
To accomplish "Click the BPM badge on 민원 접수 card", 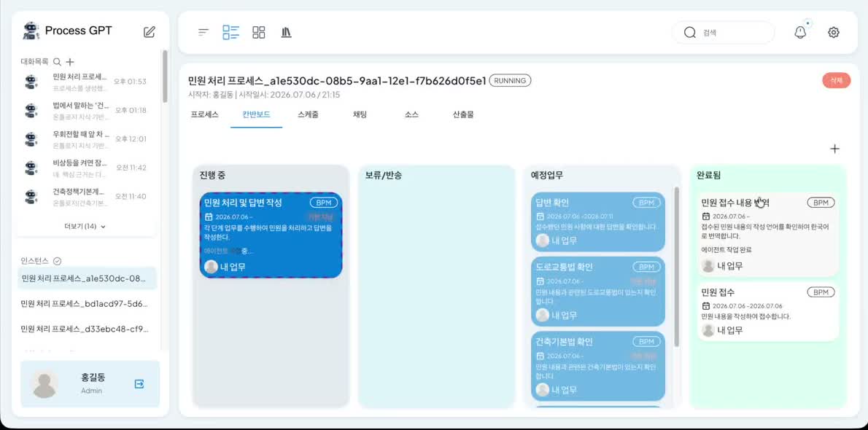I will 821,292.
